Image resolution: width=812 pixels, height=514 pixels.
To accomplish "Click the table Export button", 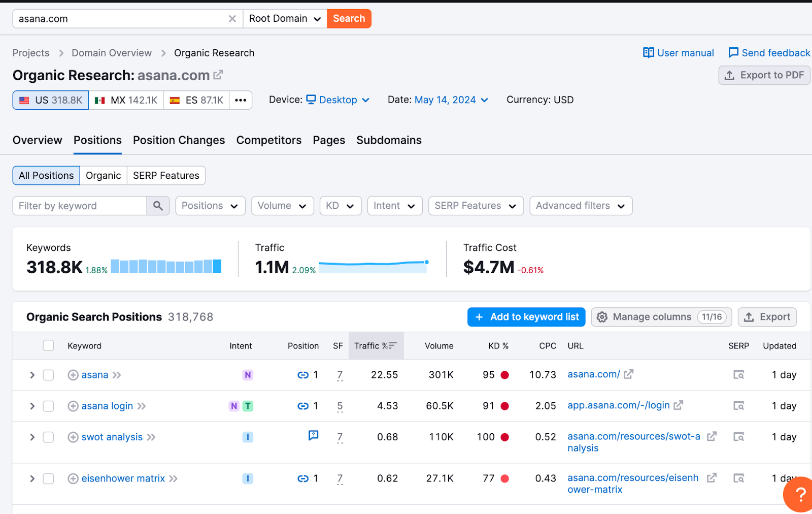I will pos(767,317).
